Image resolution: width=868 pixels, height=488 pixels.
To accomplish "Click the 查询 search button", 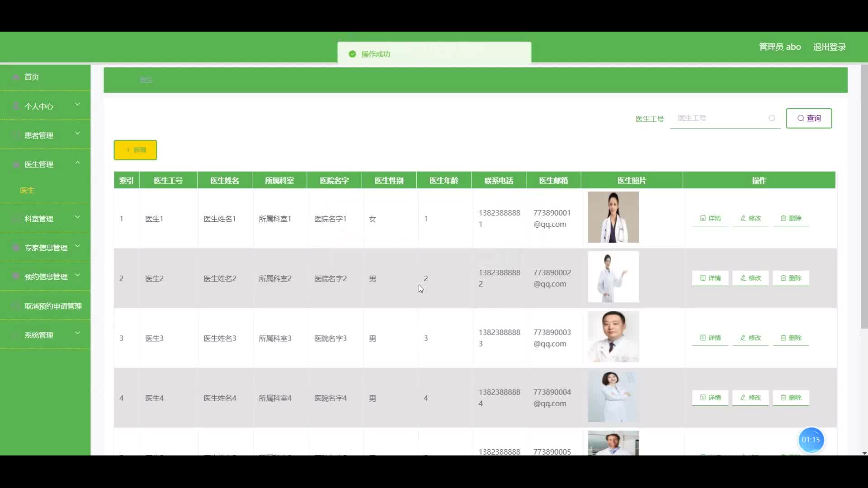I will (x=808, y=118).
